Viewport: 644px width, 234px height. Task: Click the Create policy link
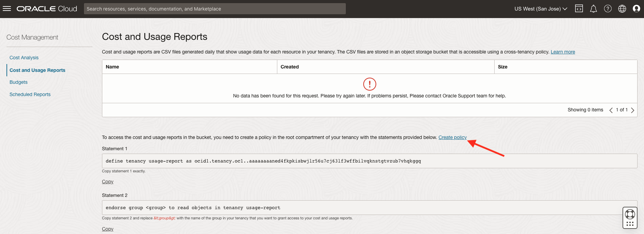(452, 137)
